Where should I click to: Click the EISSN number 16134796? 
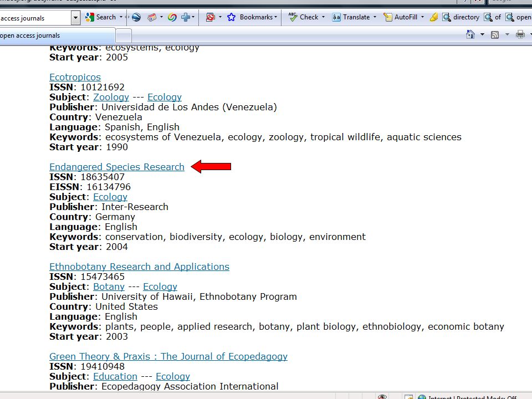109,187
